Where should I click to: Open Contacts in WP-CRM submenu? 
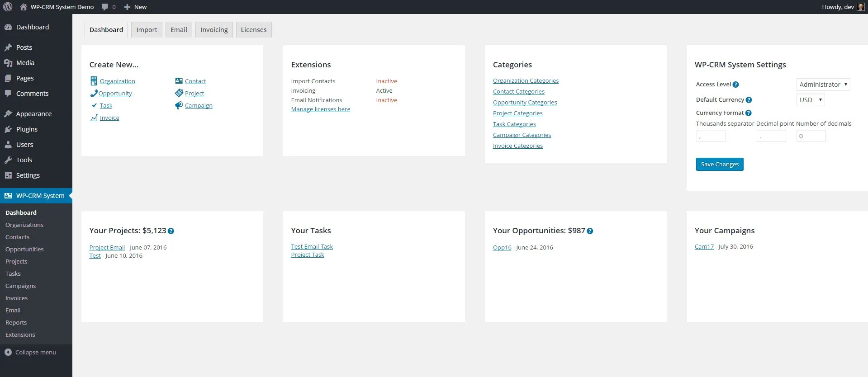17,237
